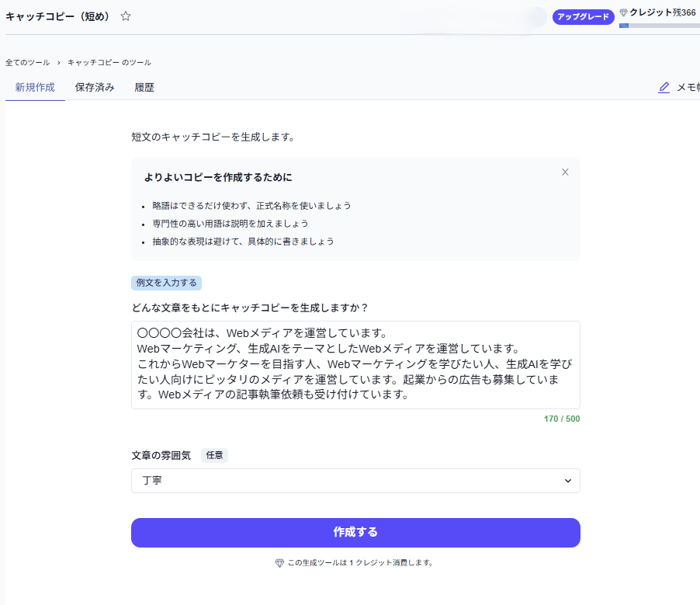Click the page title キャッチコピー（短め）
Viewport: 700px width, 605px height.
click(57, 16)
